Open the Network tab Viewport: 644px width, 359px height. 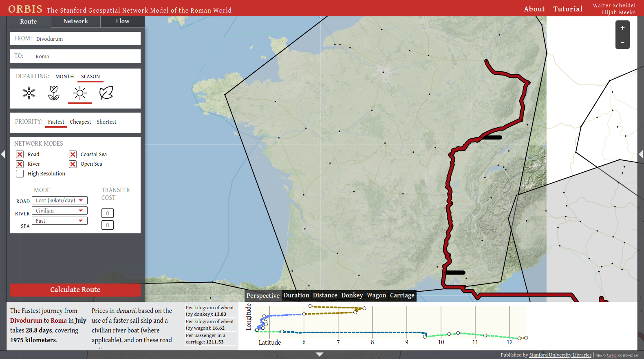76,21
